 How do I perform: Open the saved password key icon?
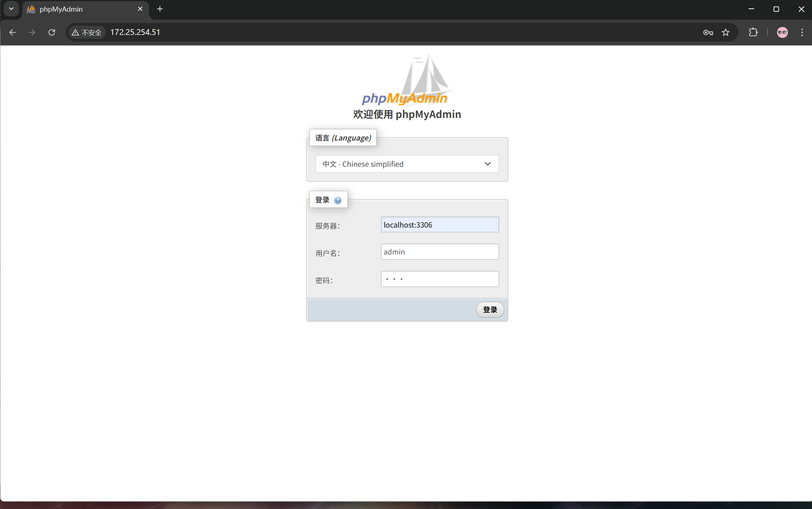pyautogui.click(x=708, y=32)
